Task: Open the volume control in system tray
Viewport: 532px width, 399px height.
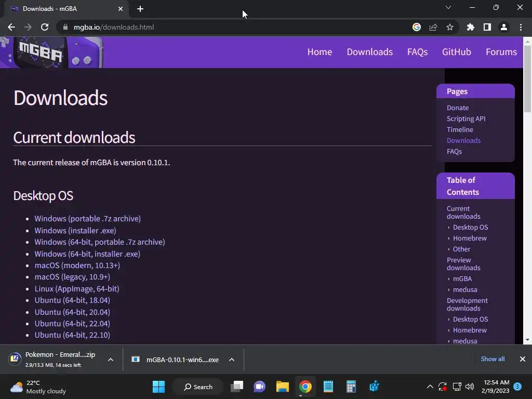Action: click(x=470, y=387)
